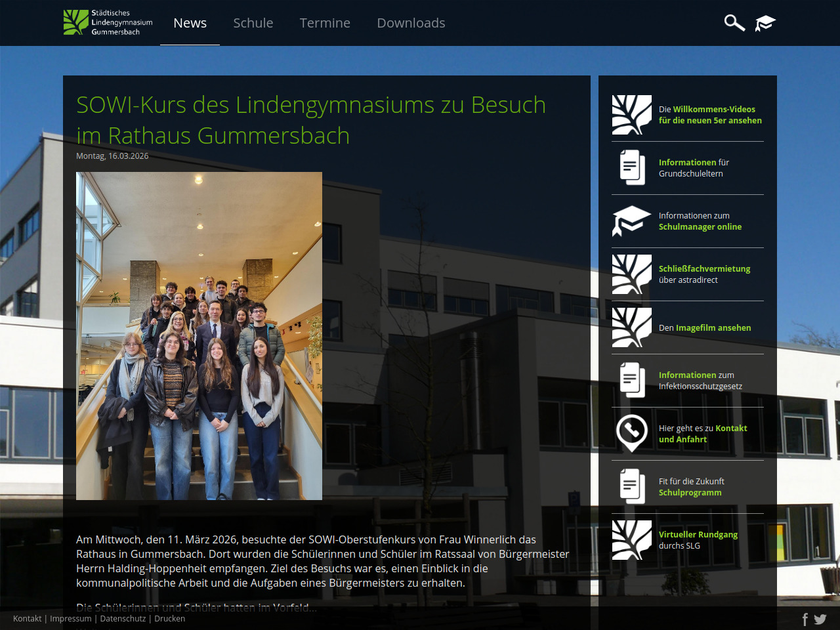Click the graduation cap icon beside Schulmanager

click(631, 220)
